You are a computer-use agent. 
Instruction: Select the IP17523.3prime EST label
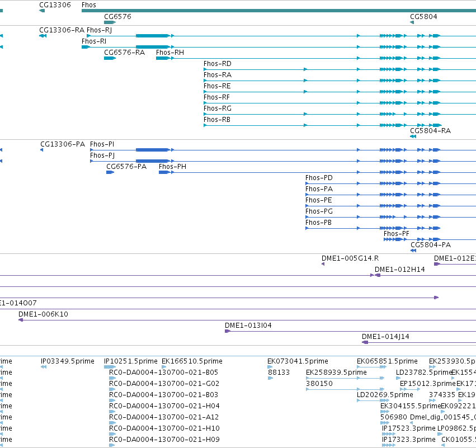pos(409,428)
